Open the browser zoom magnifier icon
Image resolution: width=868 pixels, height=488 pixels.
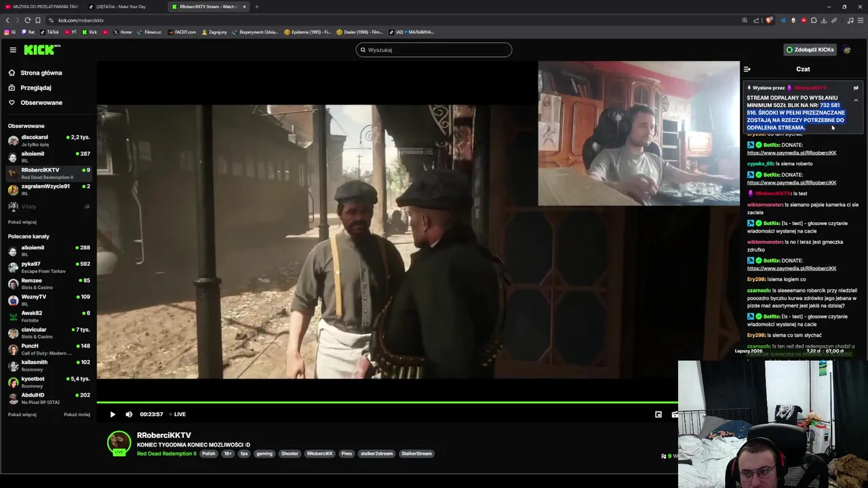[745, 20]
